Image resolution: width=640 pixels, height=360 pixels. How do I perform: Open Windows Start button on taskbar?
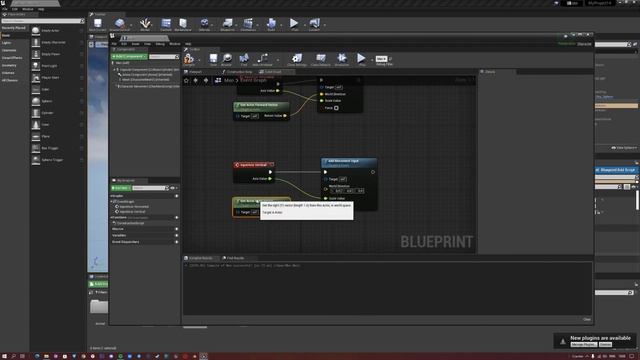(4, 356)
